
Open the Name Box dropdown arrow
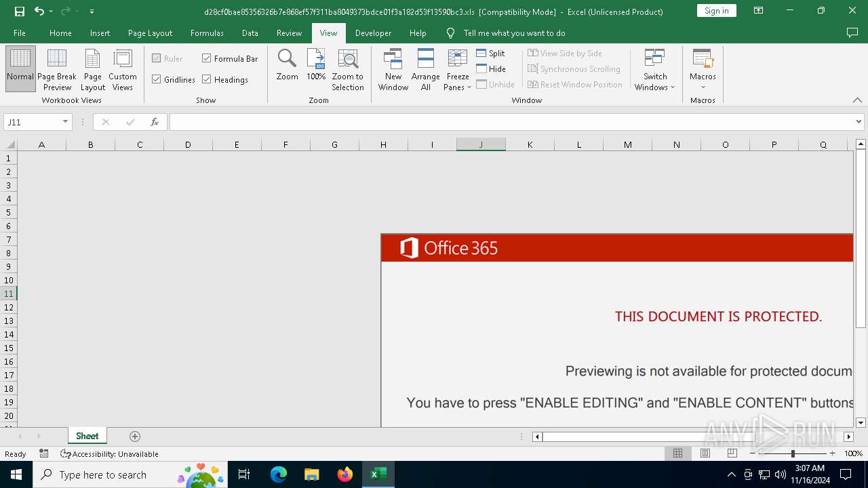coord(66,122)
